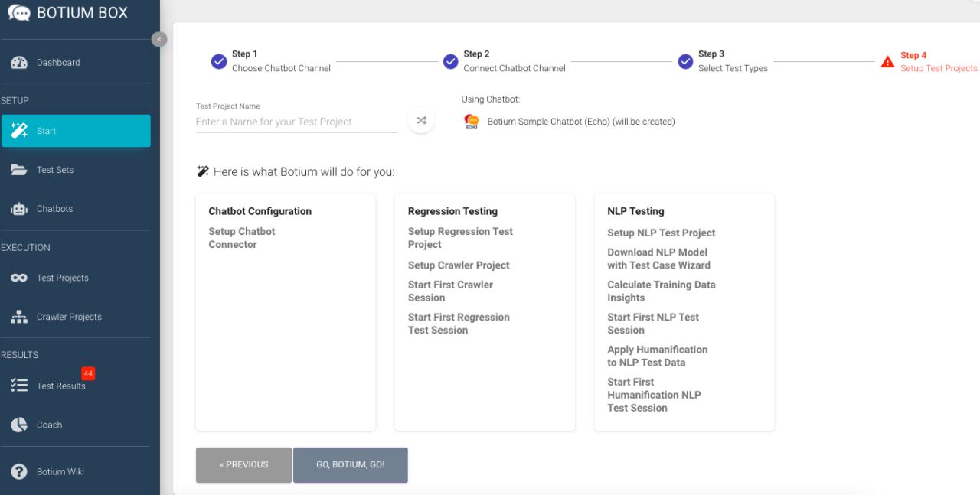Open Crawler Projects via its hierarchy icon

(x=19, y=316)
